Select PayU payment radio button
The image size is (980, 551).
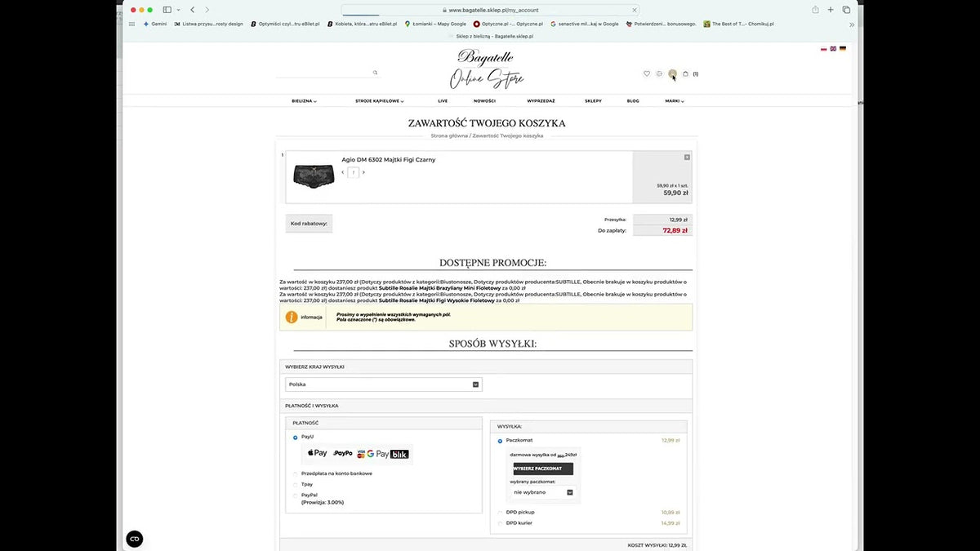click(x=296, y=438)
